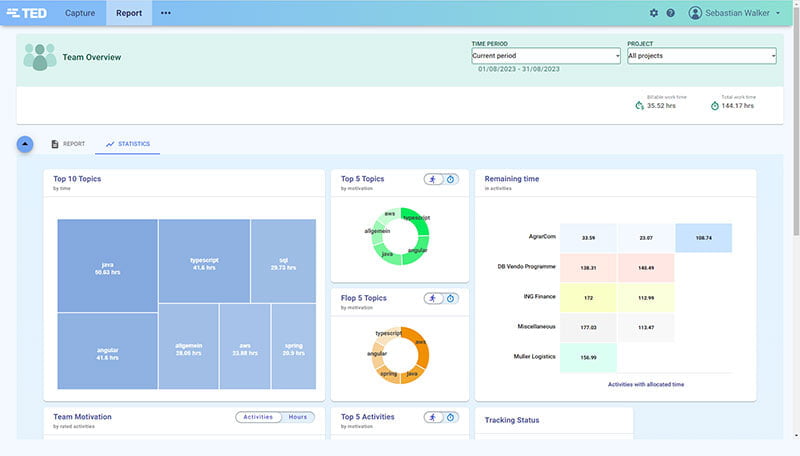Viewport: 800px width, 456px height.
Task: Select the java treemap tile
Action: point(107,266)
